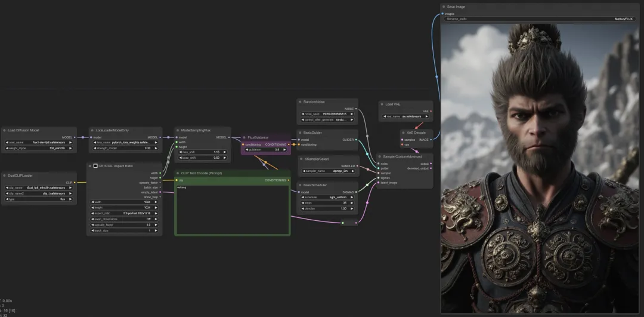The image size is (644, 317).
Task: Collapse the KSamplerSelect node via its title dot
Action: (x=300, y=159)
